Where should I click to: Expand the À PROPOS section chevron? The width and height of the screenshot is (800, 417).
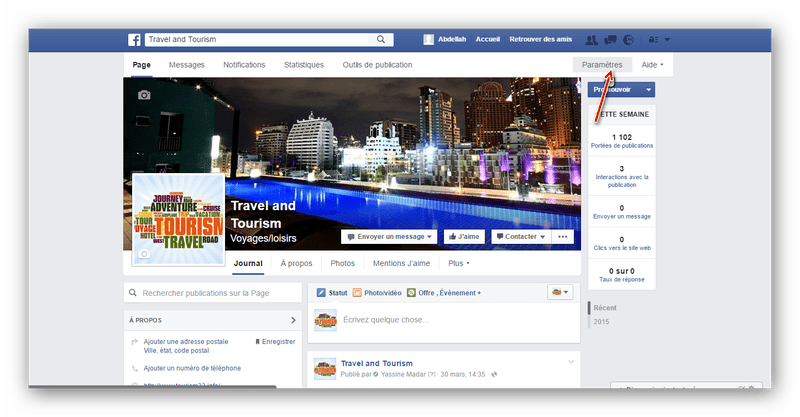[293, 320]
